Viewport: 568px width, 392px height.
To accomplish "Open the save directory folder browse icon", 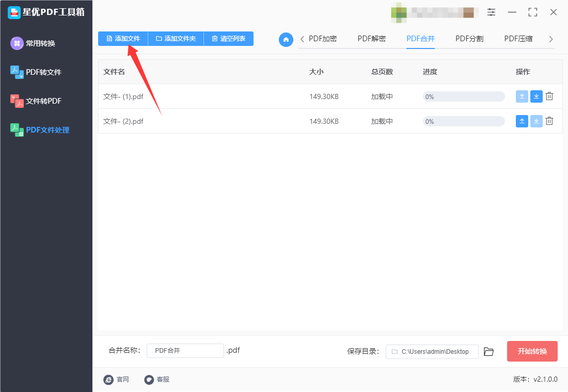I will (488, 351).
